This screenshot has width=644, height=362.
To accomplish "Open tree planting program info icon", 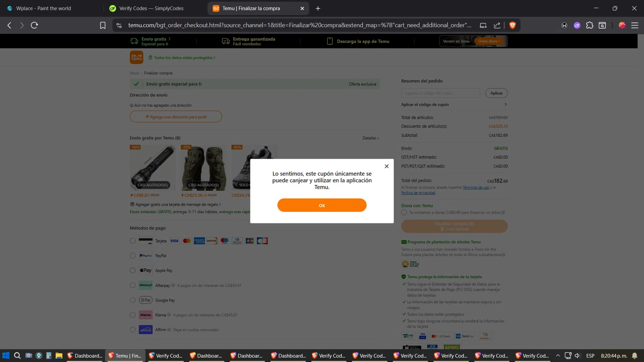I will point(504,255).
